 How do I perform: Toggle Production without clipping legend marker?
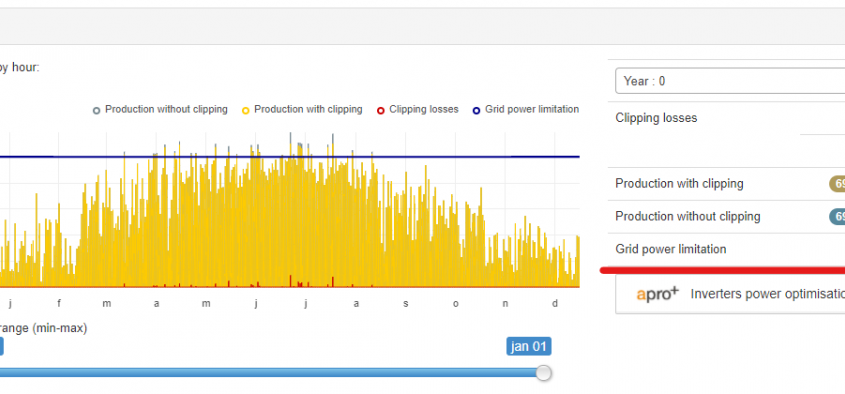(x=96, y=110)
